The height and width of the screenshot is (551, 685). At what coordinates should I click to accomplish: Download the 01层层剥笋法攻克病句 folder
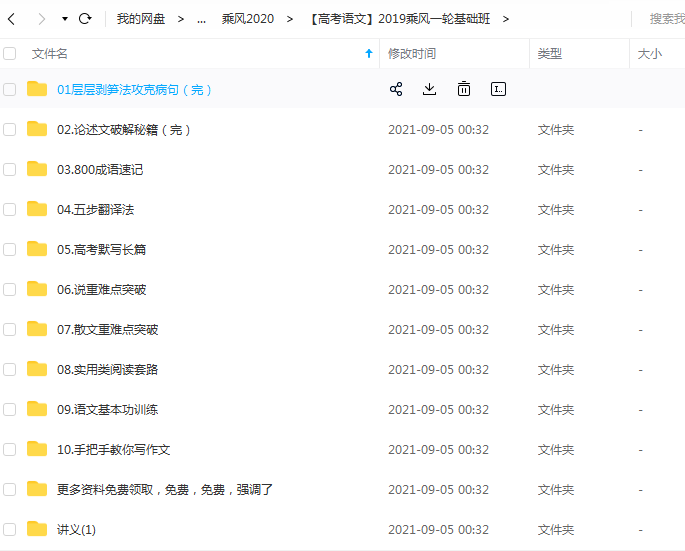(x=429, y=89)
